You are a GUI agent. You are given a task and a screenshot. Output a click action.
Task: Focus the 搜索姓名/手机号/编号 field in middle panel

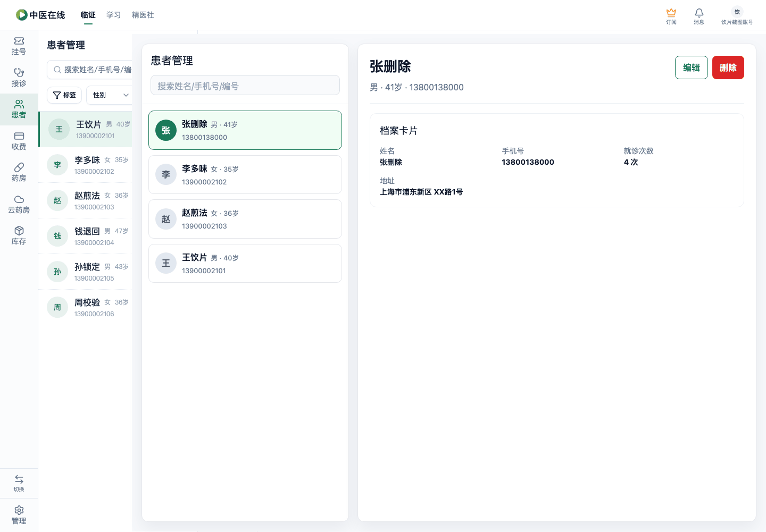[245, 85]
